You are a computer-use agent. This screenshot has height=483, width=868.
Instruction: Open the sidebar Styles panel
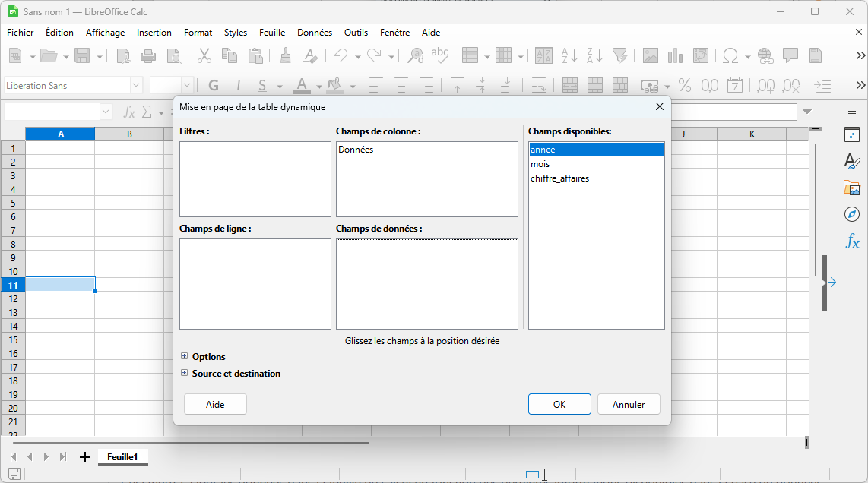[852, 161]
